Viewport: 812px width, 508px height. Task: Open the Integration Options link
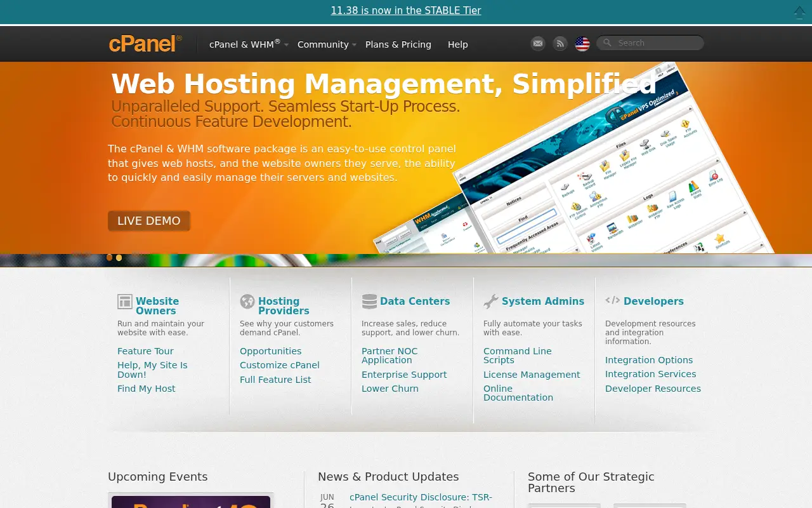point(649,360)
